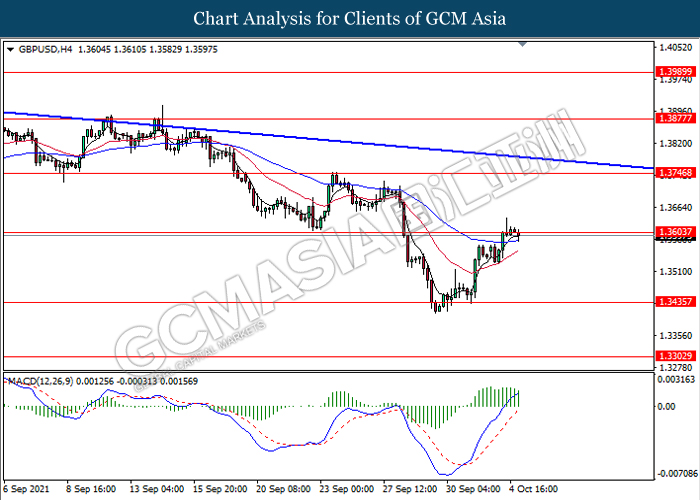Click the 27 Sep 12:00 time label
700x500 pixels.
[410, 489]
